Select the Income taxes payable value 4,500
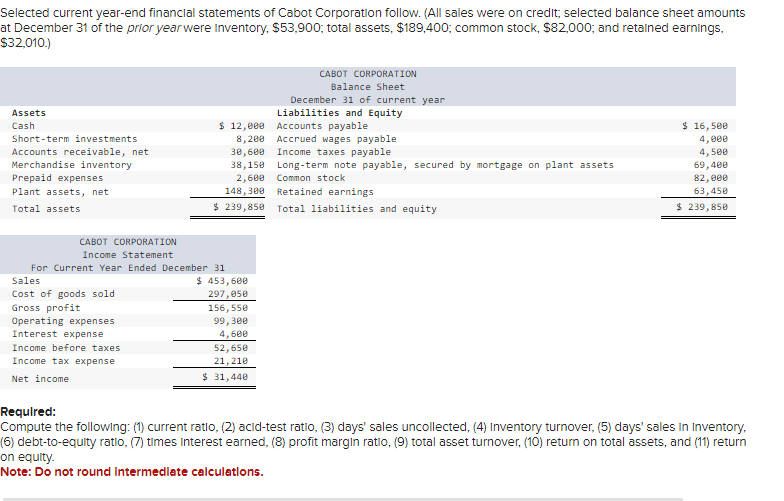Viewport: 784px width, 501px height. (714, 152)
